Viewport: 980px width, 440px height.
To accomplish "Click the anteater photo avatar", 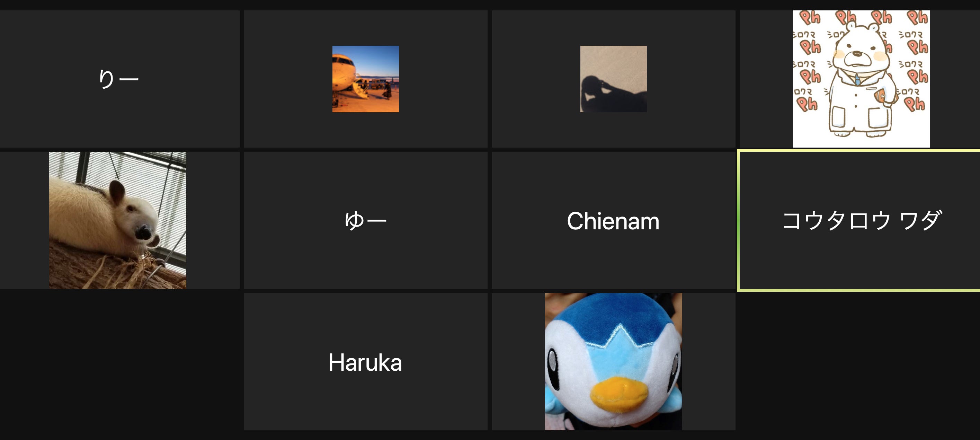I will point(117,220).
